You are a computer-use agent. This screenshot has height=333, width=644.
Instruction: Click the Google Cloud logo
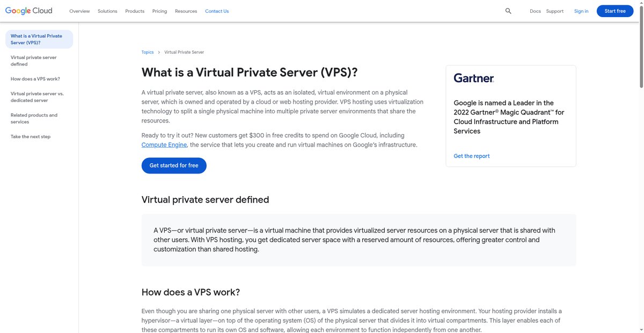coord(28,11)
